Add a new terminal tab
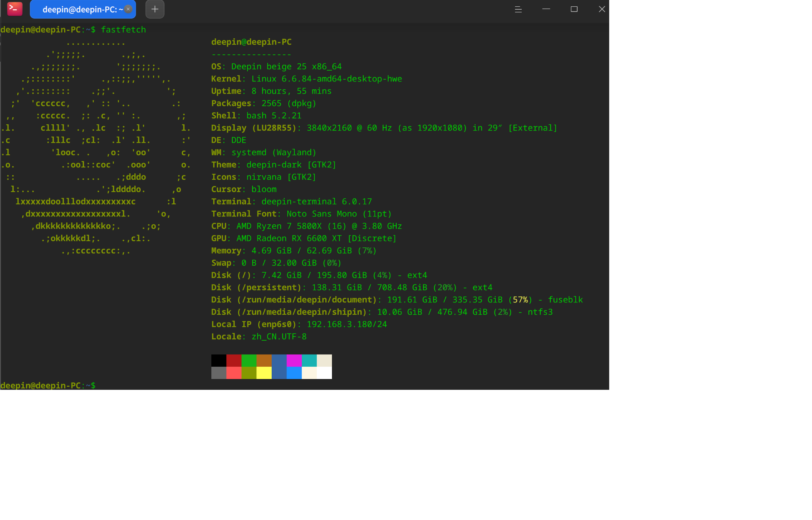The height and width of the screenshot is (520, 812). click(155, 9)
